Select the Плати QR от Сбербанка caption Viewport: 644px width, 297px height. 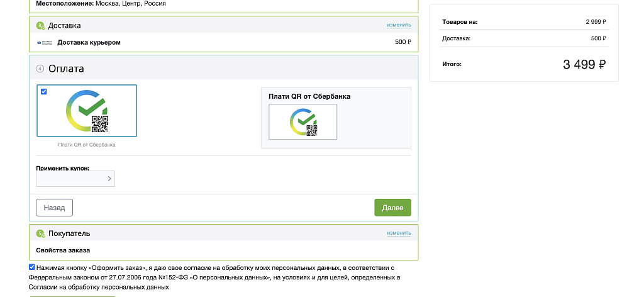pyautogui.click(x=87, y=145)
